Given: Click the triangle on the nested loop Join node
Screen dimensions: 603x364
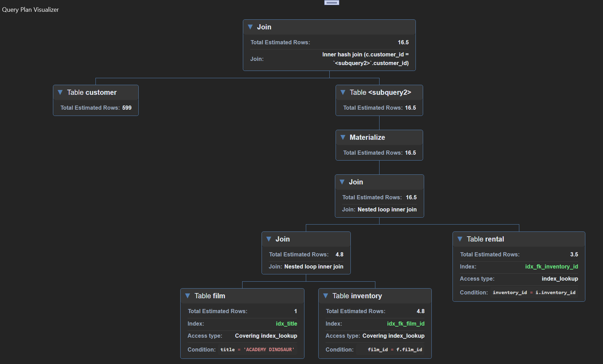Looking at the screenshot, I should click(x=342, y=182).
